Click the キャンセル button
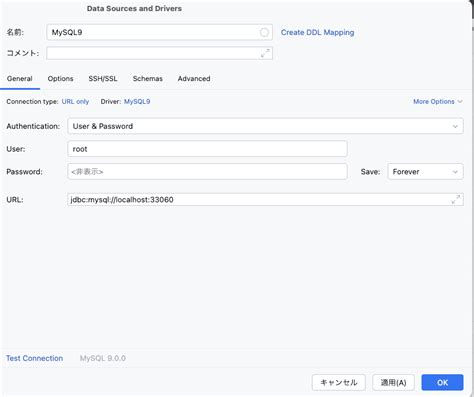 click(339, 382)
